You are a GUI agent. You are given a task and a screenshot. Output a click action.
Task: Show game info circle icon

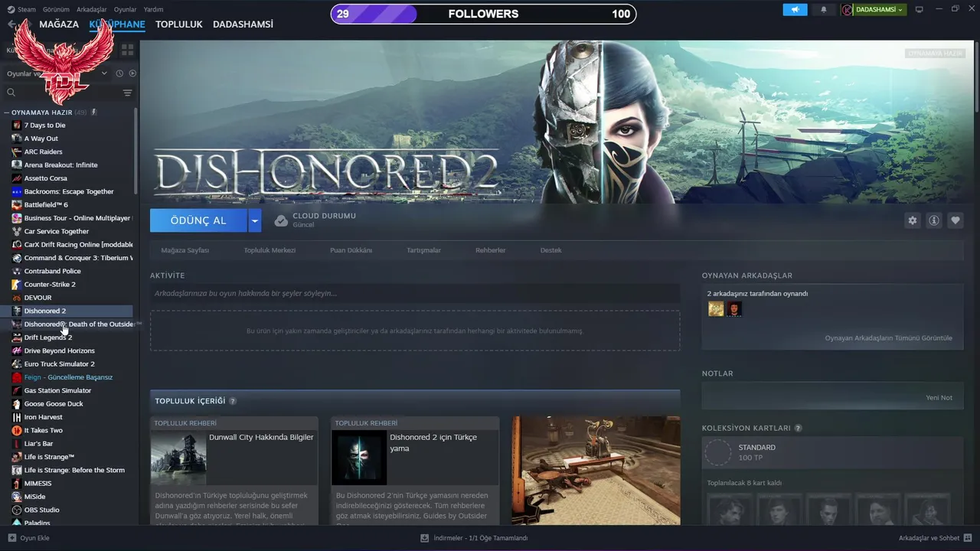[x=934, y=220]
